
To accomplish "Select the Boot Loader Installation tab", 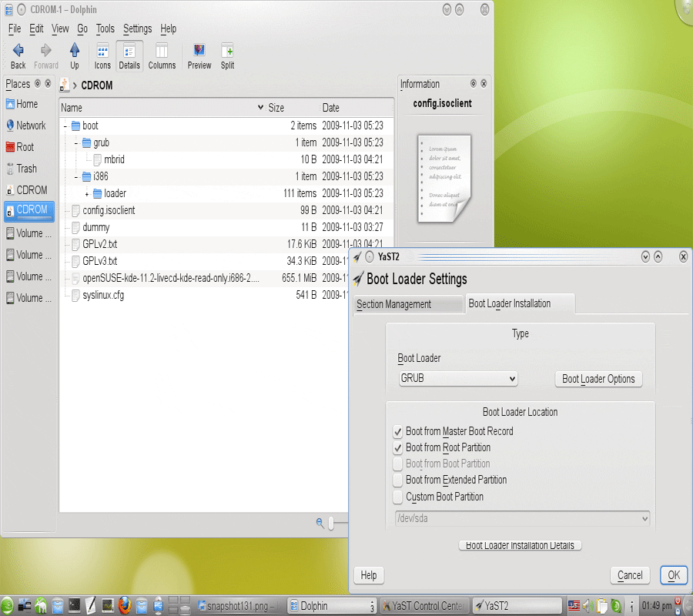I will [521, 303].
